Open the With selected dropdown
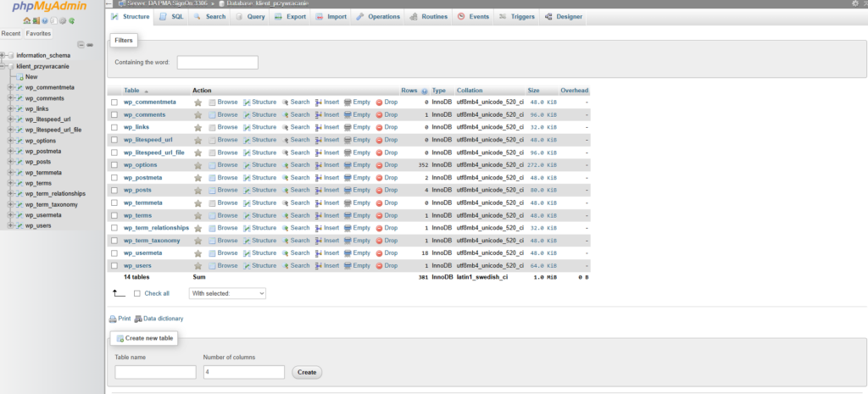 (227, 293)
